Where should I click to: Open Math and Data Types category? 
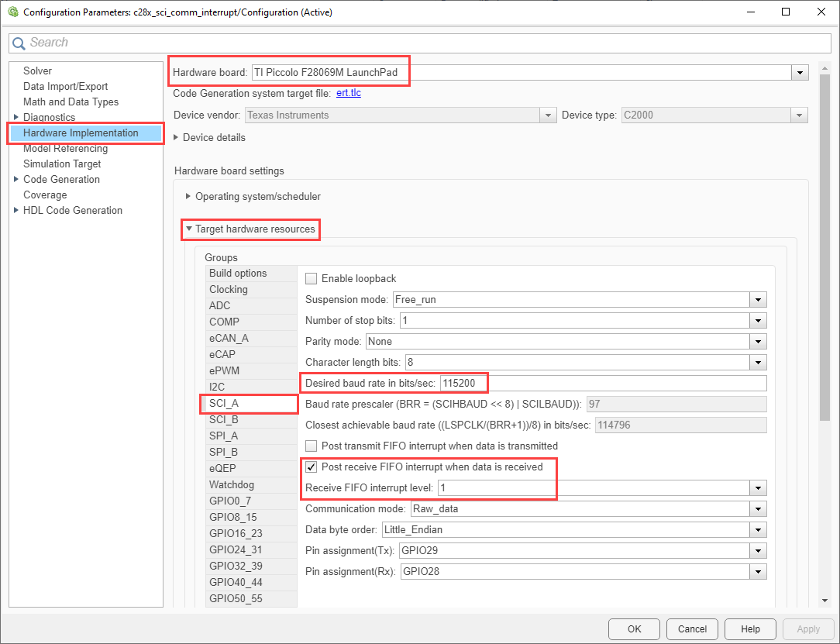[71, 102]
